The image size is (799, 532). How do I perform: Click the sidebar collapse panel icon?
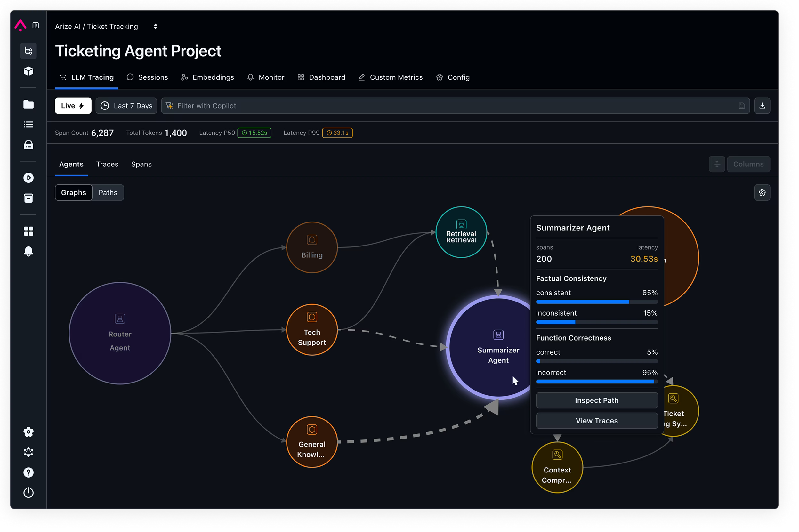[35, 25]
